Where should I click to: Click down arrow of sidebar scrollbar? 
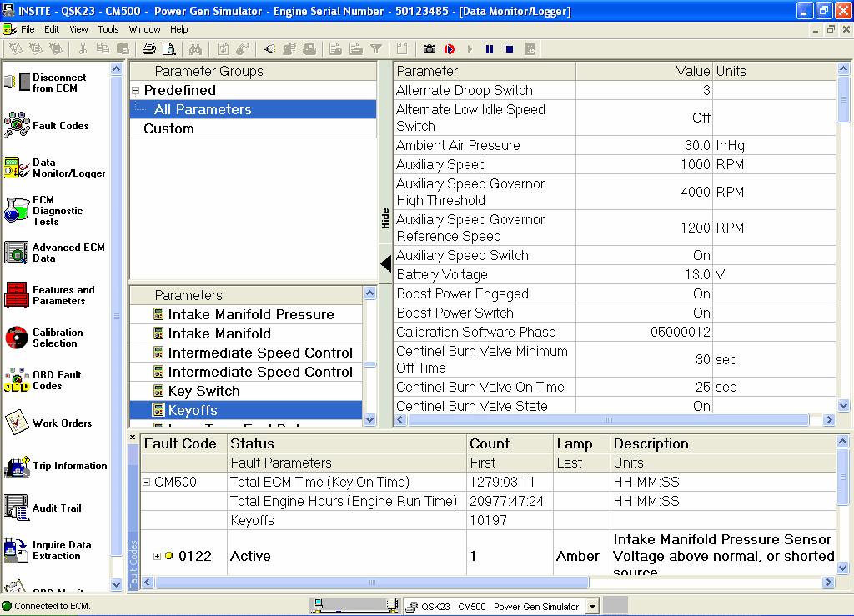click(x=116, y=585)
